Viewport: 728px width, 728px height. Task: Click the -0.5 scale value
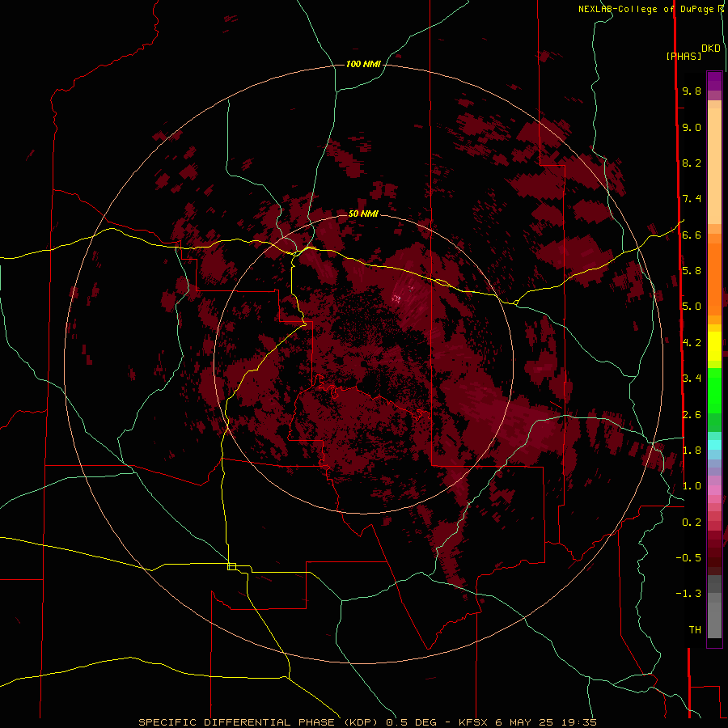click(688, 558)
